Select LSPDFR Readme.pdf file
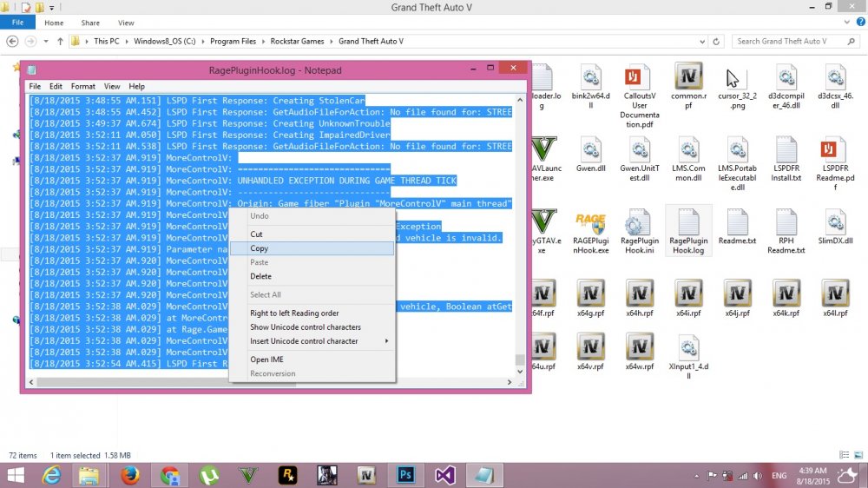The width and height of the screenshot is (868, 488). tap(835, 163)
